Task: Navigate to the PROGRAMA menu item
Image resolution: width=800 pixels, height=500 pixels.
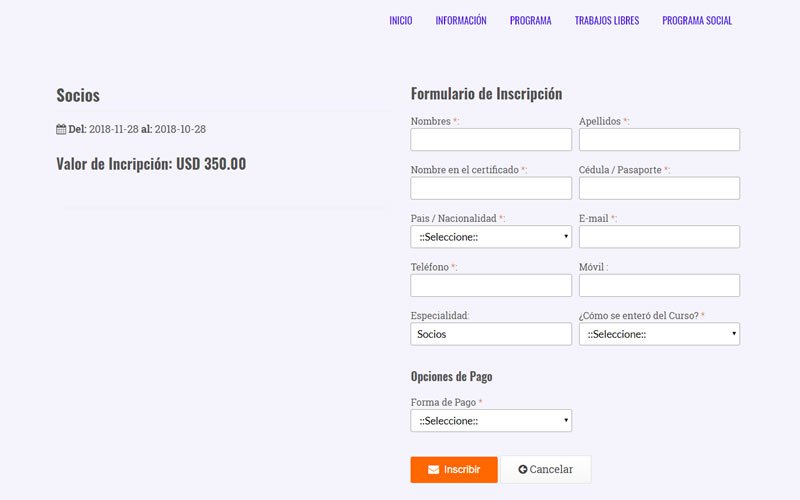Action: (x=530, y=20)
